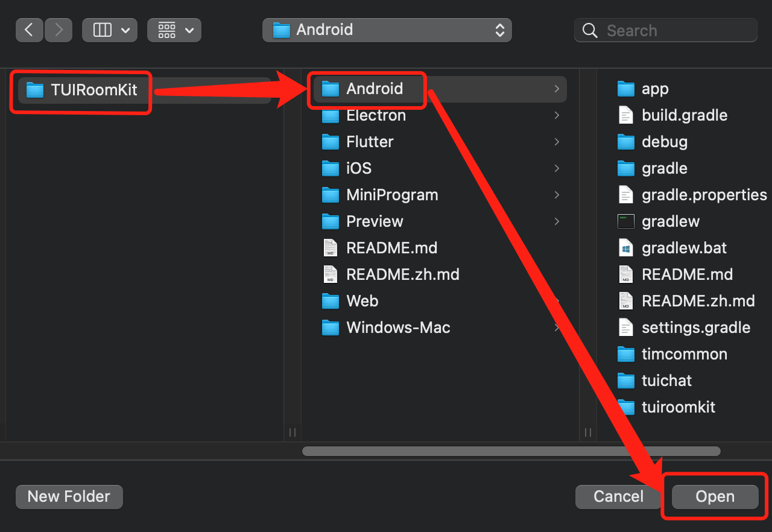Choose the Preview folder icon
This screenshot has width=772, height=532.
tap(331, 221)
